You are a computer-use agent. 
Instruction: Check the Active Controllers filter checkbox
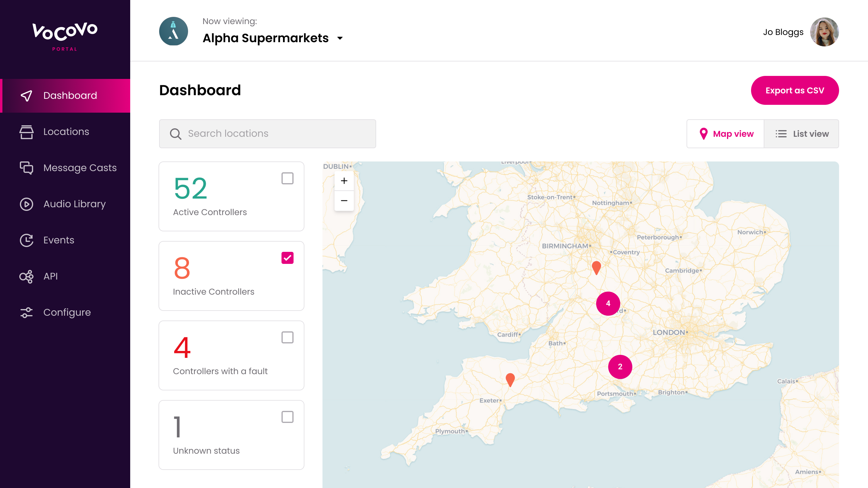(288, 179)
